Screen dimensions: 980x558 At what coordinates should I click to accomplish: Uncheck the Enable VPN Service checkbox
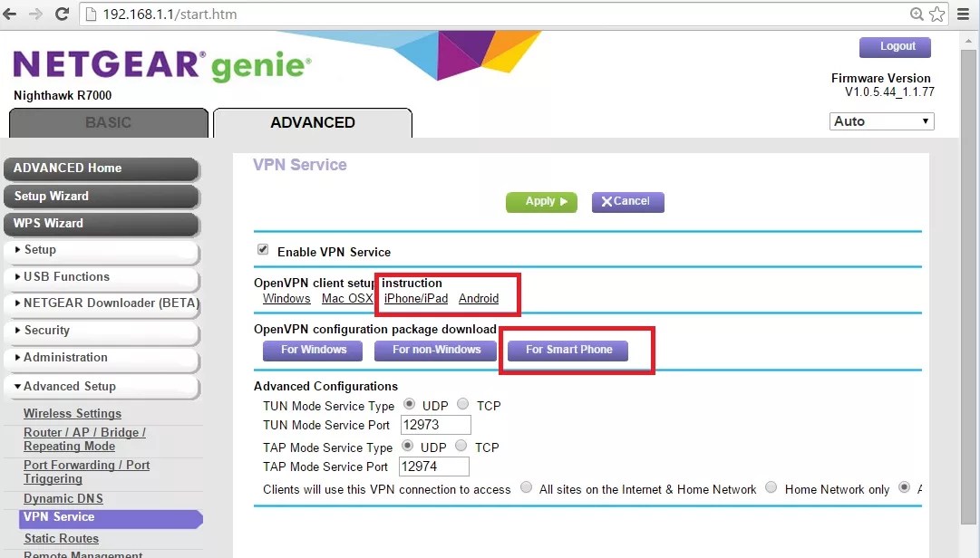pyautogui.click(x=262, y=249)
